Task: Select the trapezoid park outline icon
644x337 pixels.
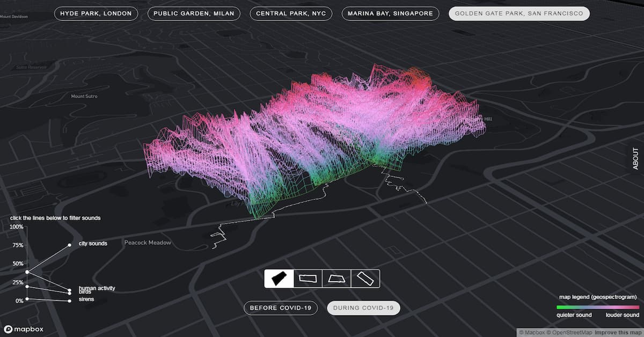Action: coord(336,278)
